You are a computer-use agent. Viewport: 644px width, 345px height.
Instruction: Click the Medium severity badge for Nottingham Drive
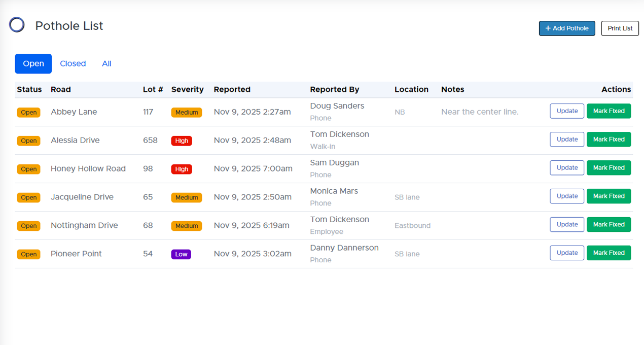(x=187, y=226)
